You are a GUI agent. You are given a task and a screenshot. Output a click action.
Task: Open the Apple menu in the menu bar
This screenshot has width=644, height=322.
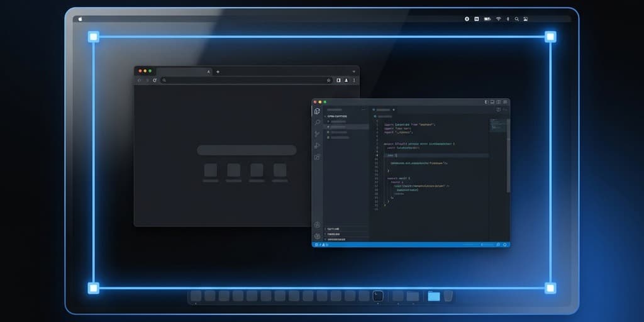coord(80,19)
